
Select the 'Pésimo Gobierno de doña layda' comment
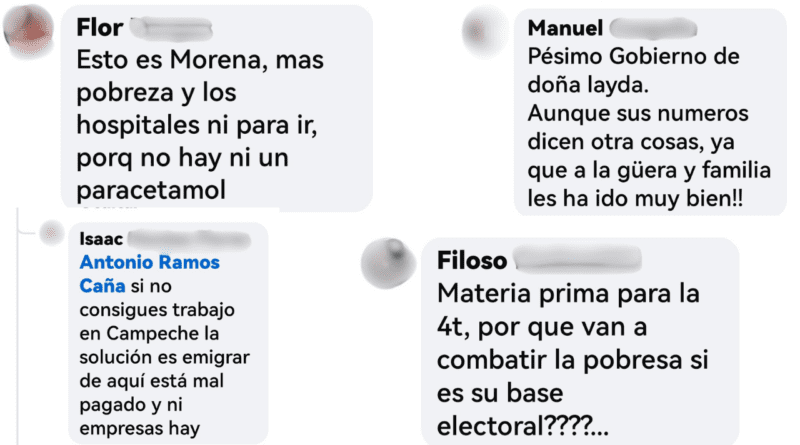649,128
